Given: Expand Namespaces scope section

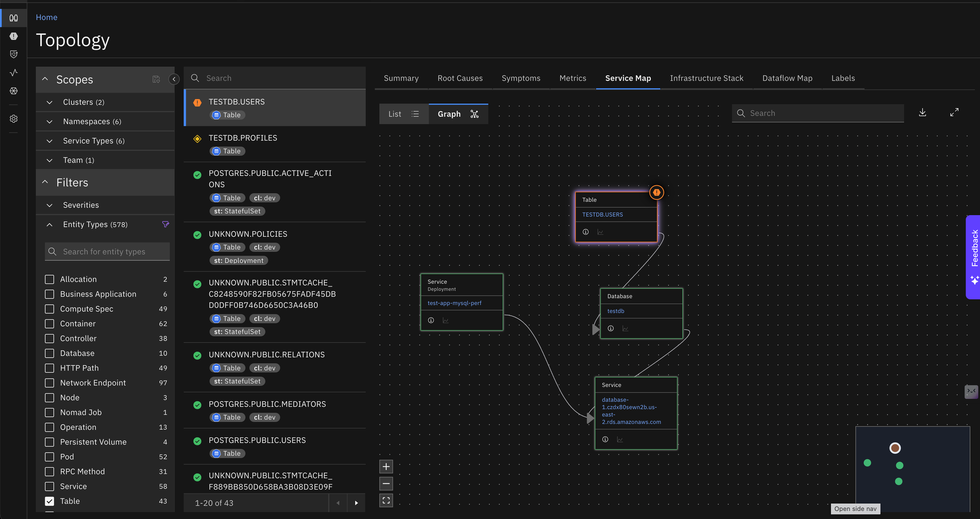Looking at the screenshot, I should point(49,122).
